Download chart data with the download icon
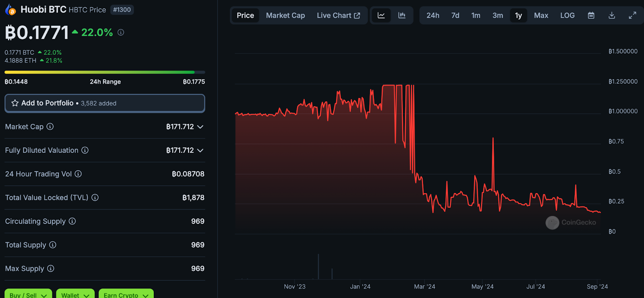This screenshot has width=644, height=298. tap(612, 15)
